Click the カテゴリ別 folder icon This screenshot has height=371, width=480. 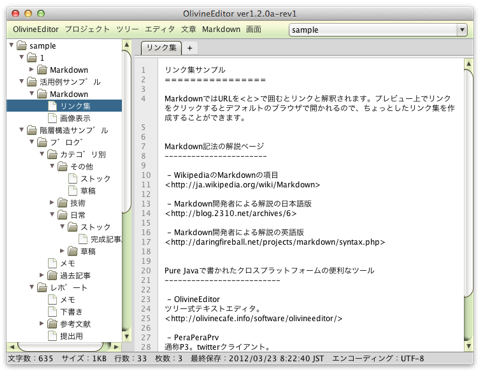[52, 154]
